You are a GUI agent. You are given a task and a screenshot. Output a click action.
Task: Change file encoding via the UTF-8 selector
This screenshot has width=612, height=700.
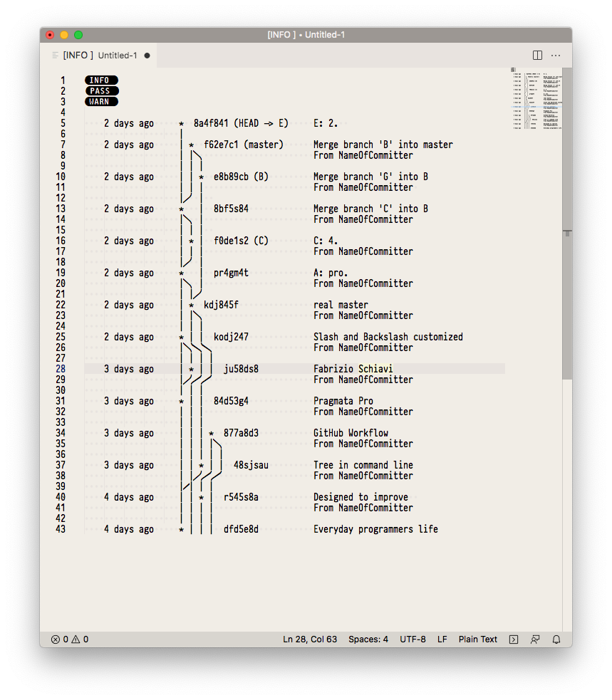pyautogui.click(x=413, y=639)
